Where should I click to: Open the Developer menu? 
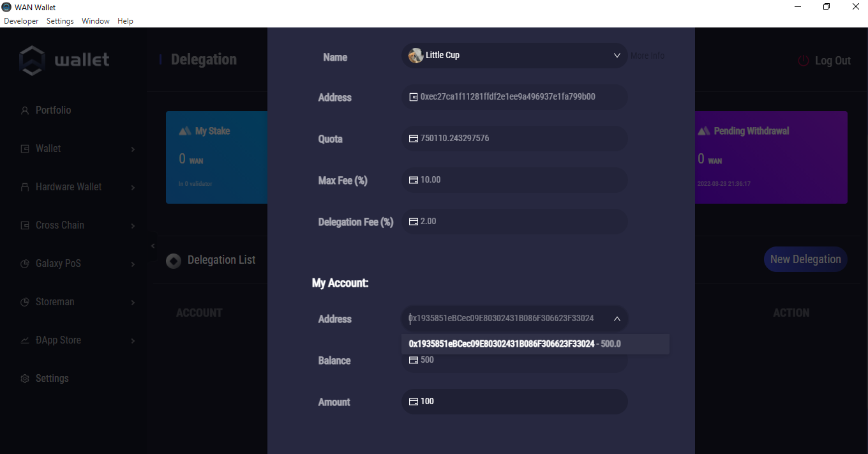tap(21, 21)
